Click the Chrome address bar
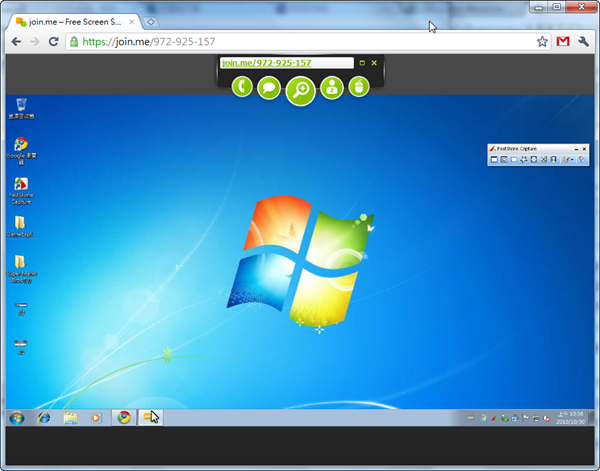Viewport: 600px width, 471px height. (x=300, y=42)
